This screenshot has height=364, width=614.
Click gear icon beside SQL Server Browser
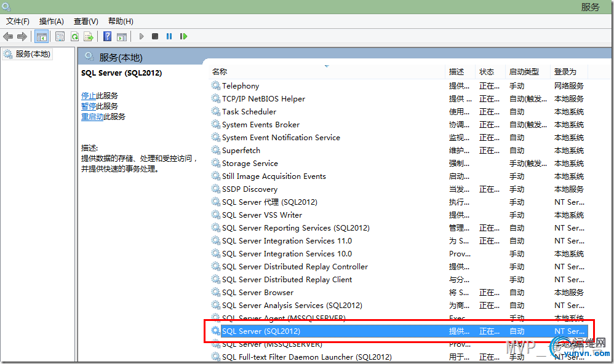[x=215, y=292]
